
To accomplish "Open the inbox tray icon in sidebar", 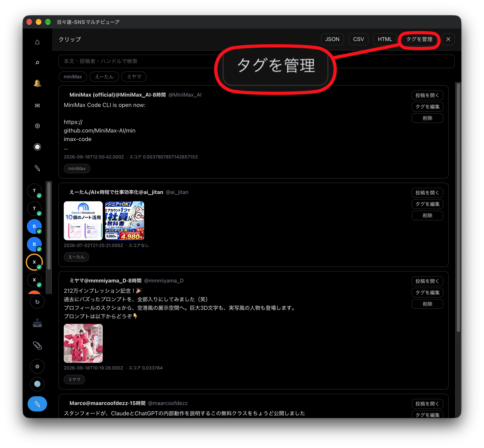I will (37, 323).
